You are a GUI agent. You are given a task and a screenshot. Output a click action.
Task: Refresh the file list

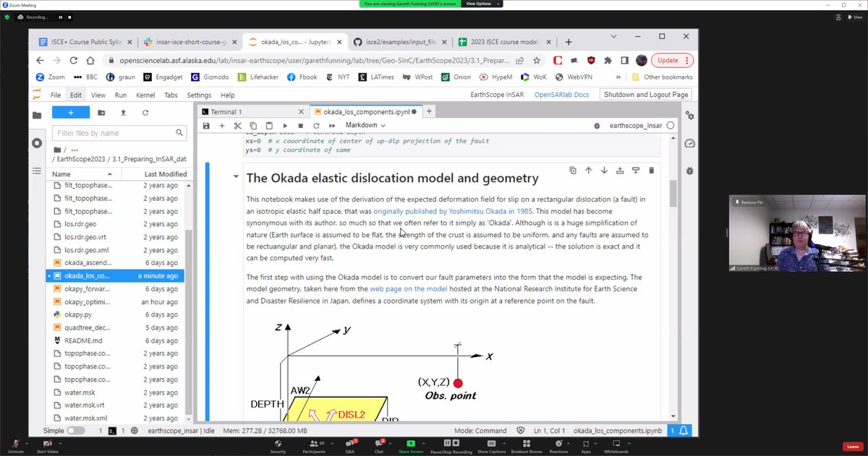(145, 113)
